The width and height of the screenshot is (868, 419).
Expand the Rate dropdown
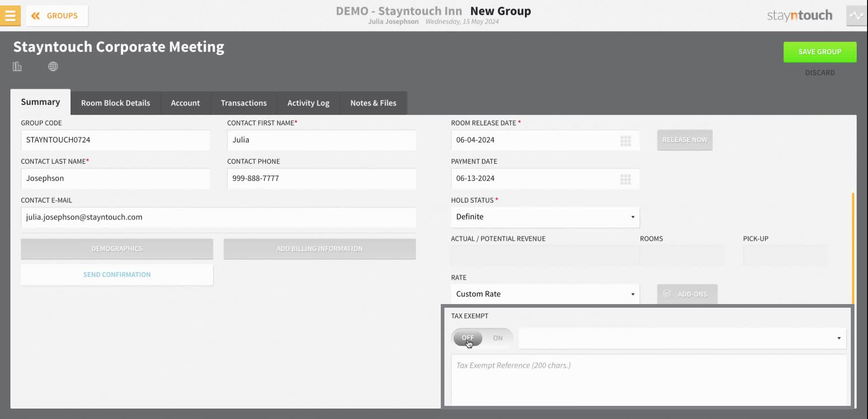(x=545, y=294)
